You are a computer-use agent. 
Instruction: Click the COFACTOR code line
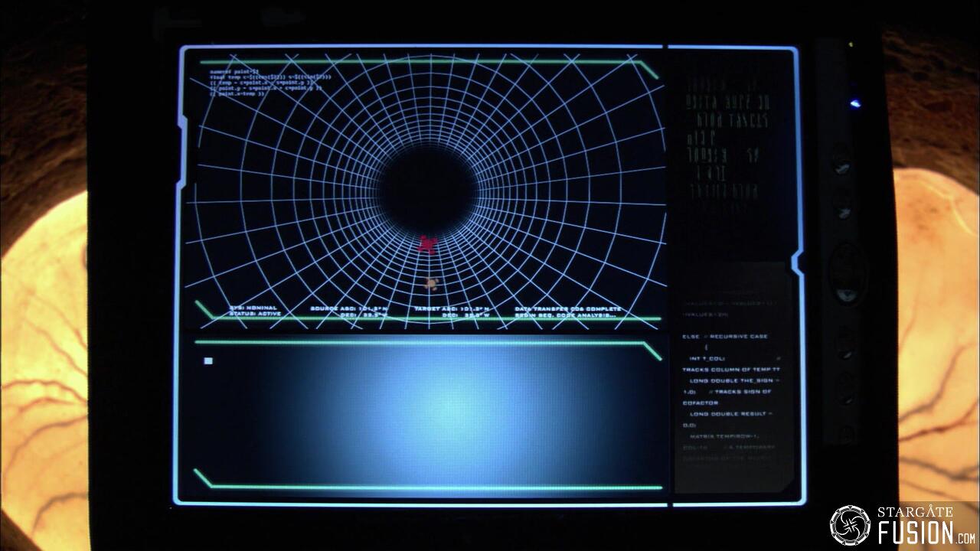(x=700, y=403)
